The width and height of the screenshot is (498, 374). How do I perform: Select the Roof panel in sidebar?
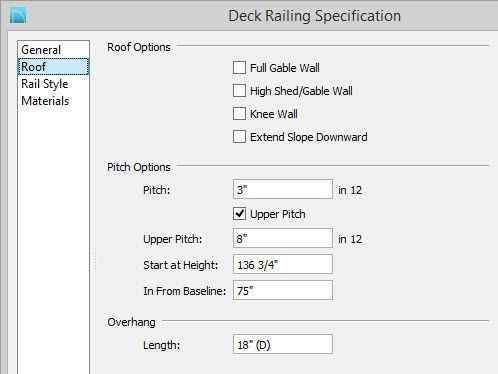(53, 67)
